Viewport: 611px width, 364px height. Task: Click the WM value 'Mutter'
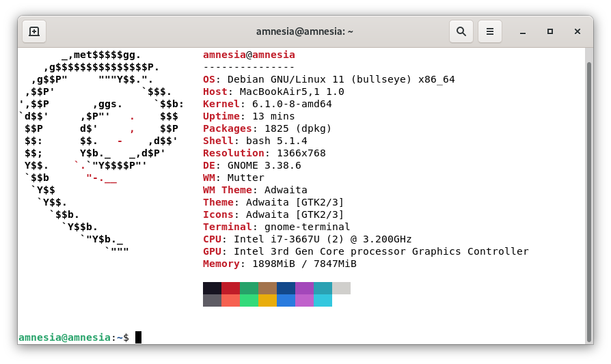pyautogui.click(x=246, y=178)
